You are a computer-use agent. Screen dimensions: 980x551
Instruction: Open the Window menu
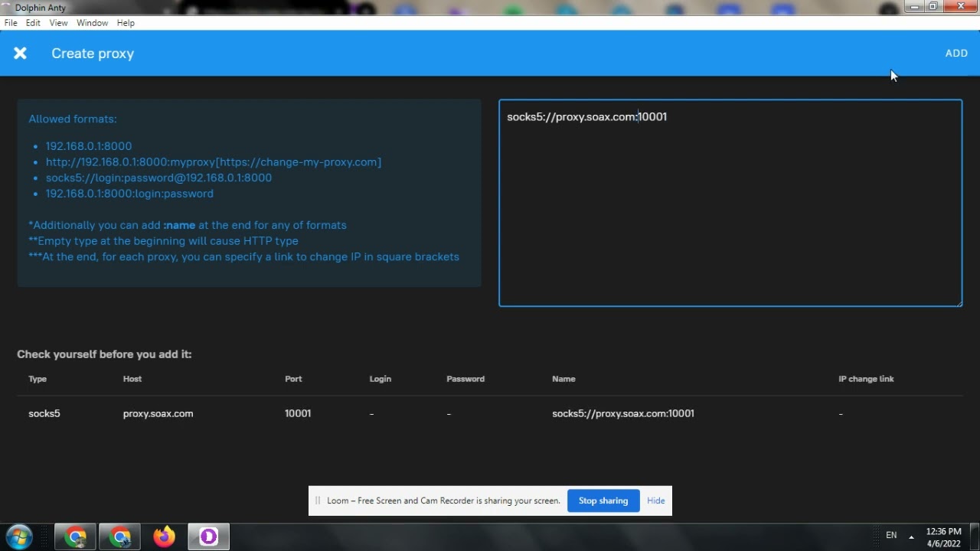(92, 23)
